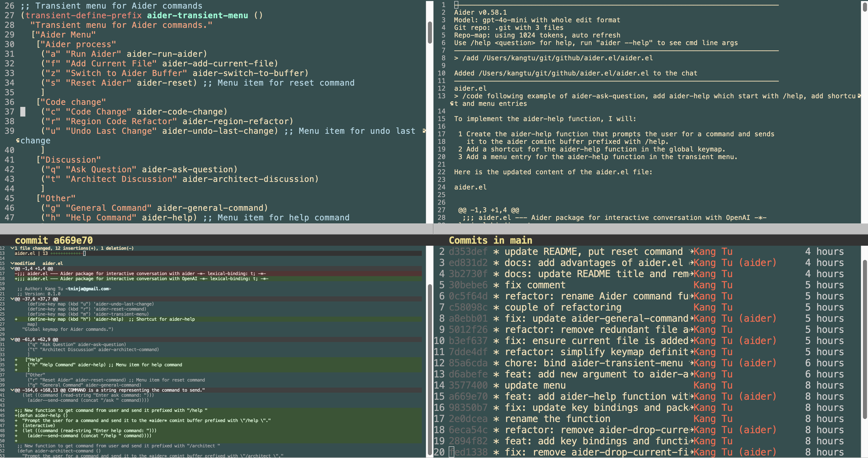Click the 'Model: gpt-4o-mini with whole edit format' line

[x=537, y=20]
